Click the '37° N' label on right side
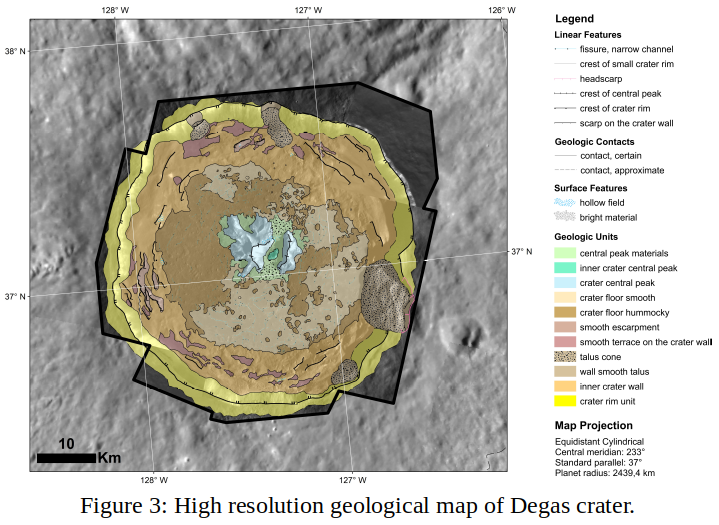719x525 pixels. (x=522, y=252)
